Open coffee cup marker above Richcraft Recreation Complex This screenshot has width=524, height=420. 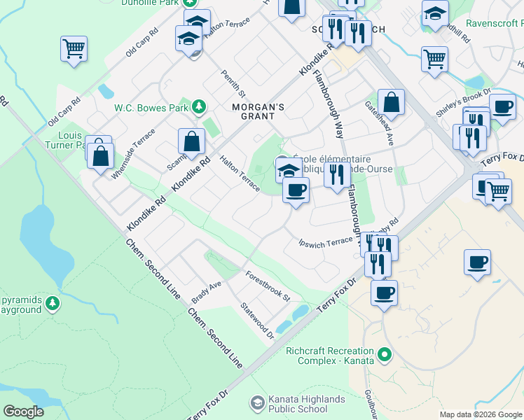[385, 294]
